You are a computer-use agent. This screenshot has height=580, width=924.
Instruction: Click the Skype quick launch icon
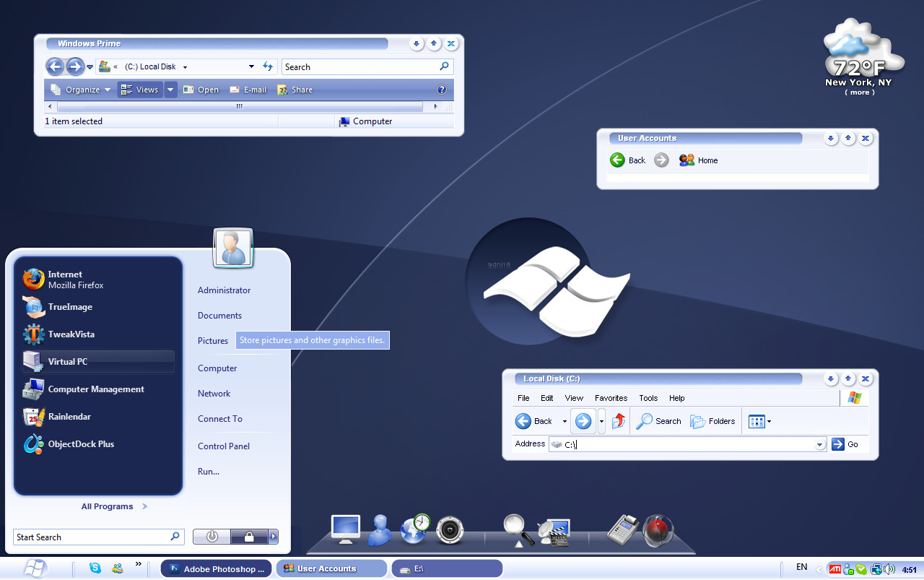95,568
